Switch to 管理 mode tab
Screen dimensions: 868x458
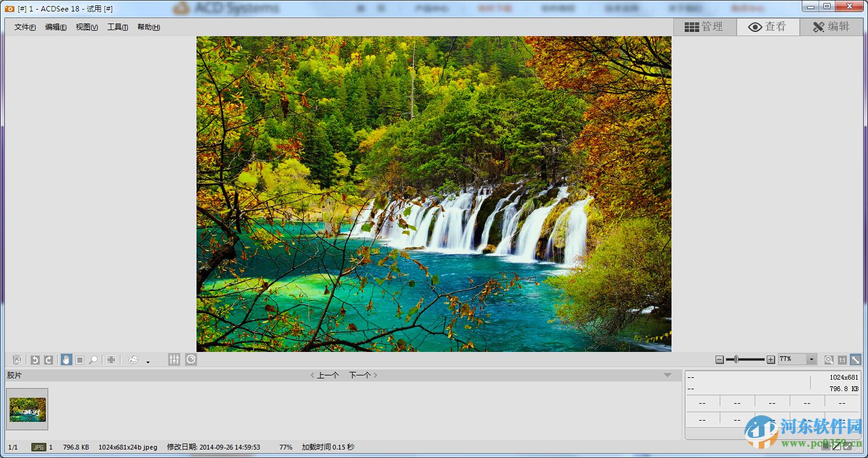coord(705,27)
